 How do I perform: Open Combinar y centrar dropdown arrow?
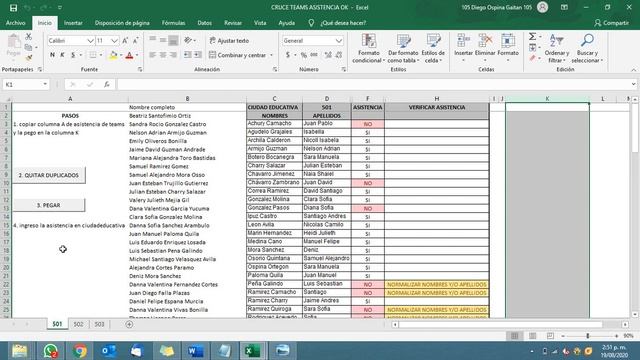click(271, 55)
